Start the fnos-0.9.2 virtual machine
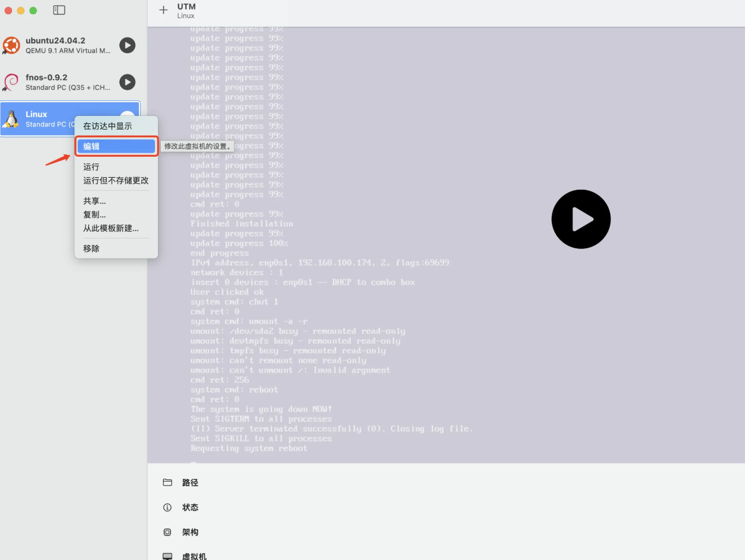 point(127,82)
